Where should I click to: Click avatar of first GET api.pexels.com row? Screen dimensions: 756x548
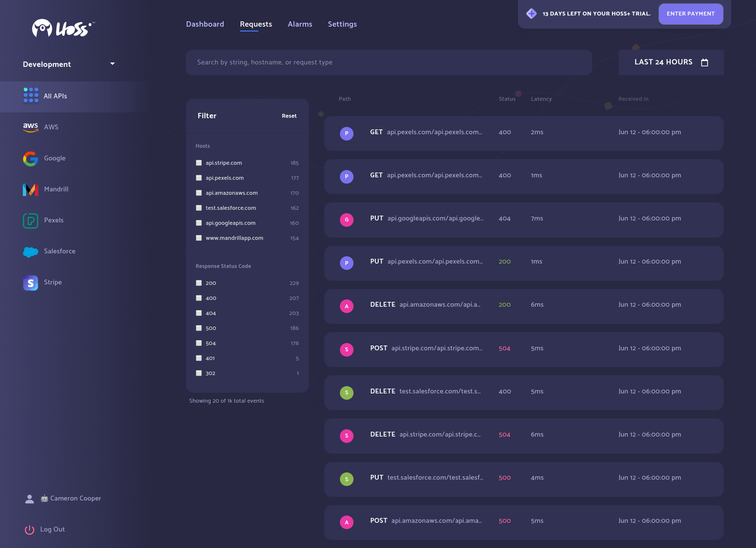[347, 133]
